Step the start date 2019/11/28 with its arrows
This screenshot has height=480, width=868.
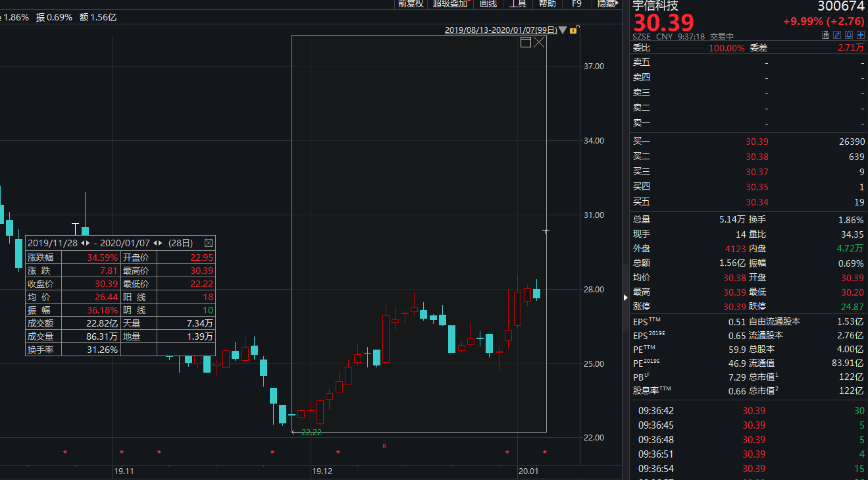pyautogui.click(x=85, y=243)
